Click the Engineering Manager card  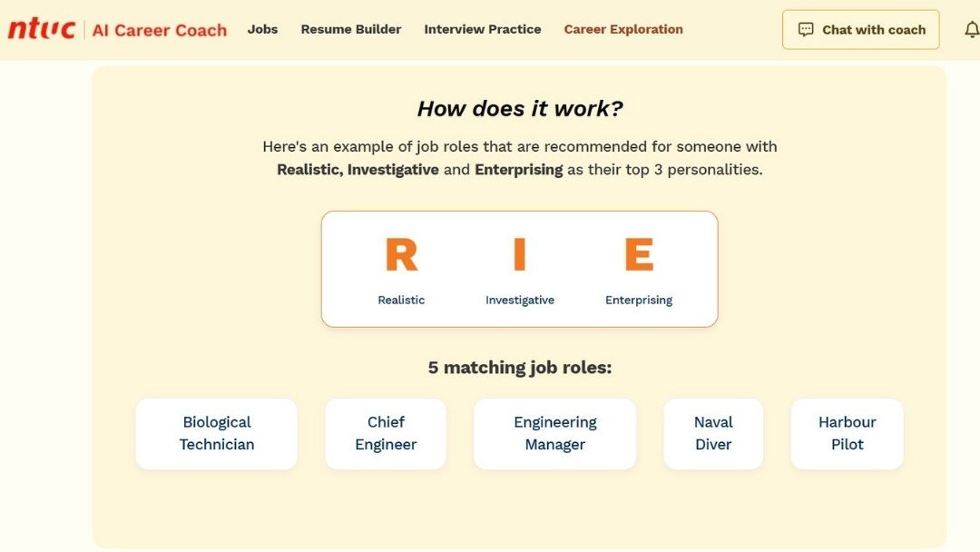(x=554, y=433)
